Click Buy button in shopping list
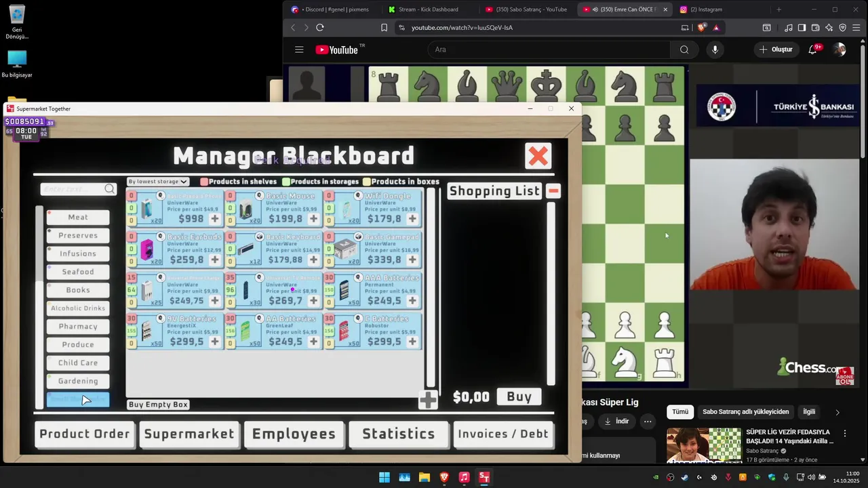 click(519, 397)
